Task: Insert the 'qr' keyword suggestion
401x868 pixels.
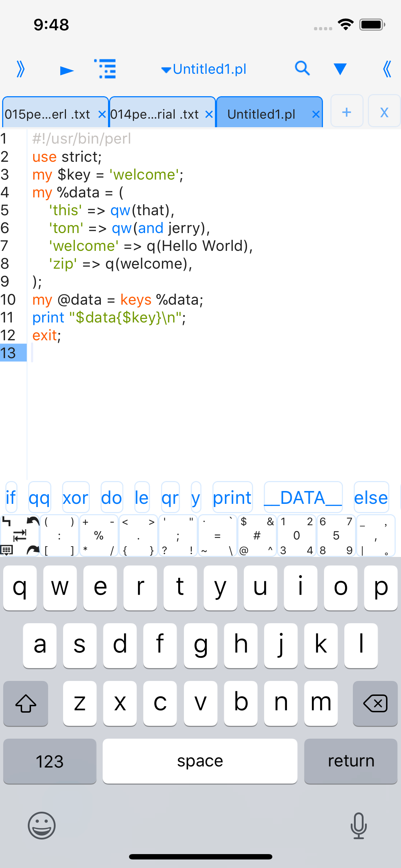Action: pyautogui.click(x=170, y=497)
